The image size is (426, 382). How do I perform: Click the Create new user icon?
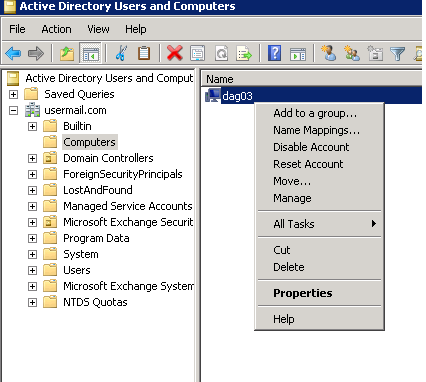pos(329,53)
